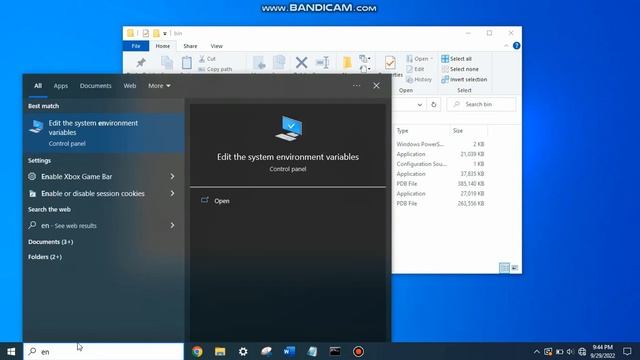Expand arrow beside session cookies setting
Viewport: 640px width, 360px height.
(172, 193)
